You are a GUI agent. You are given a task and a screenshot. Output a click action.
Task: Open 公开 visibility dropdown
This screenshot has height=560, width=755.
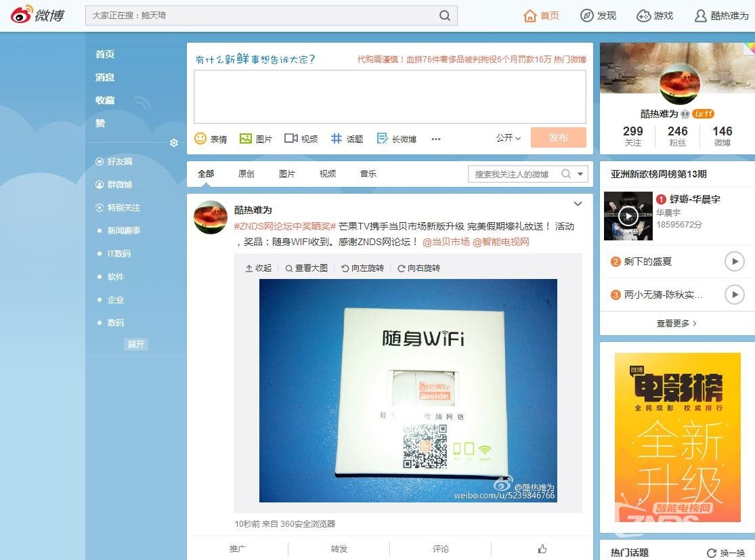(x=509, y=137)
